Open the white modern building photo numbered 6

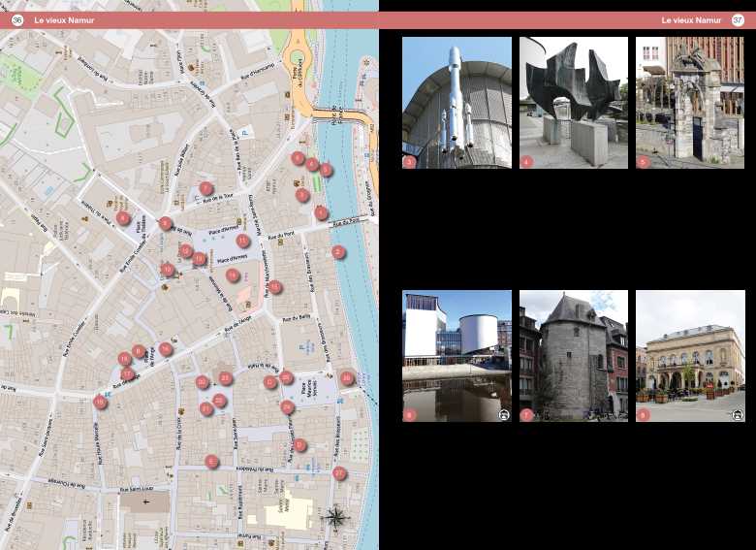[457, 356]
